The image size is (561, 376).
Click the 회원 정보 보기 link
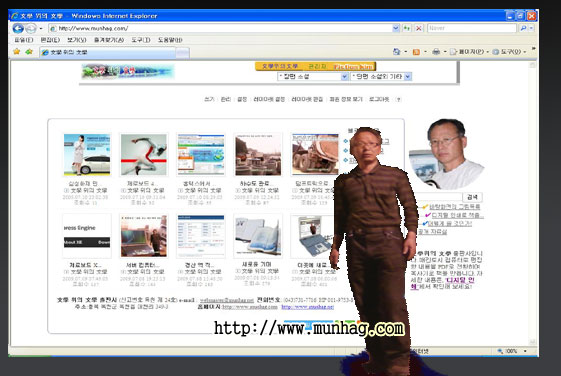click(x=346, y=99)
